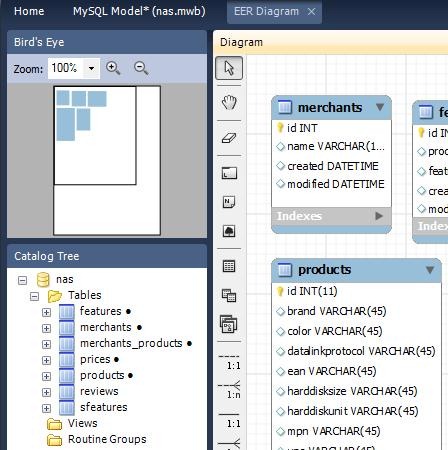Click the reviews table icon in tree
Viewport: 448px width, 450px height.
67,391
